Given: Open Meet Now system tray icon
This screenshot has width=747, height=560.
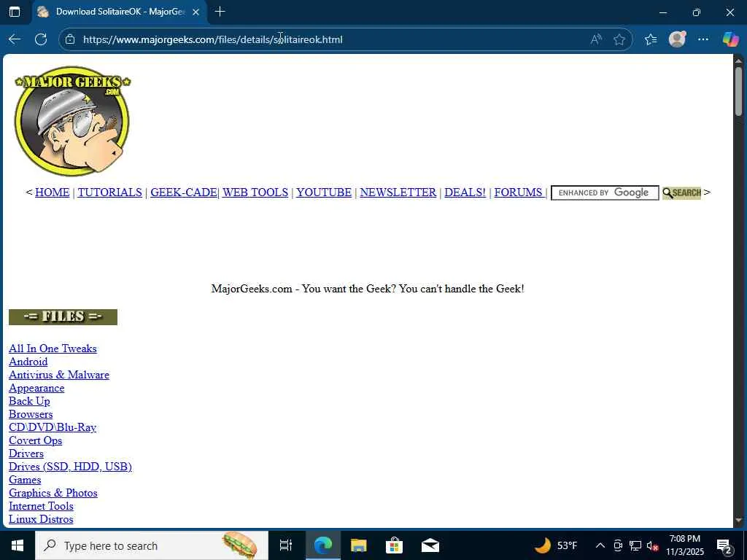Looking at the screenshot, I should [618, 545].
